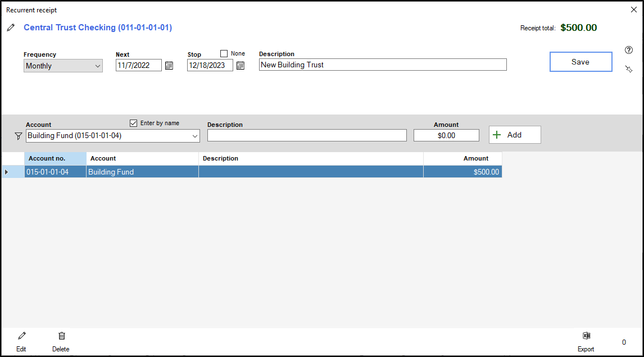Click the Amount column header in grid

point(462,158)
